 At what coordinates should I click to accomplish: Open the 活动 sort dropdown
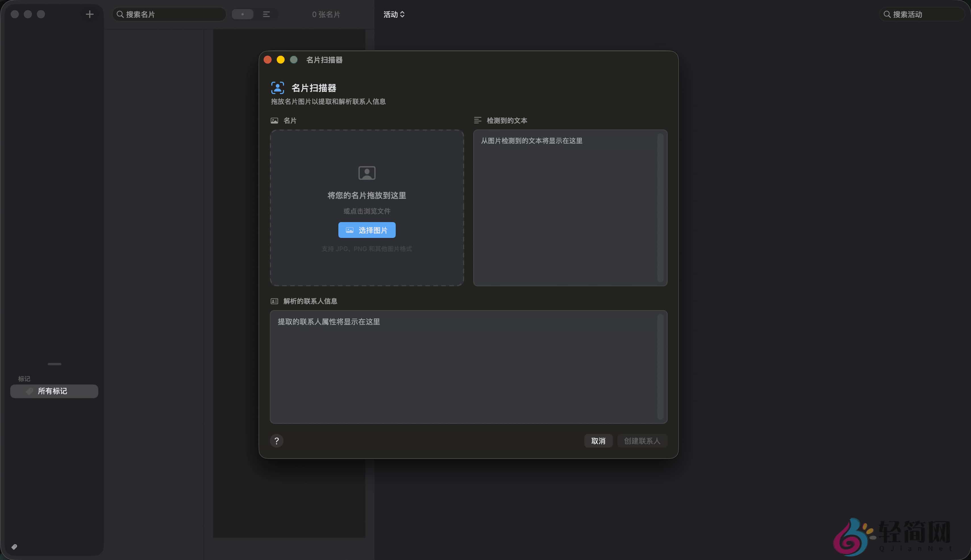(393, 14)
